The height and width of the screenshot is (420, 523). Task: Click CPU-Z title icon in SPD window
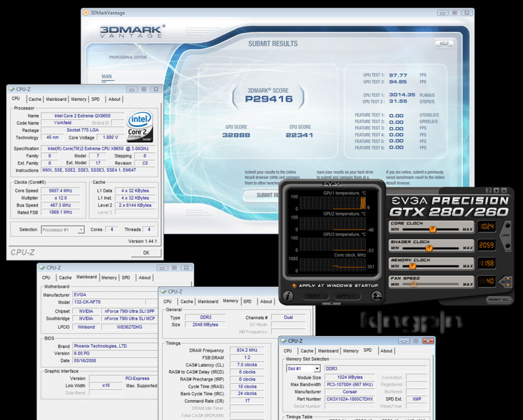[283, 341]
